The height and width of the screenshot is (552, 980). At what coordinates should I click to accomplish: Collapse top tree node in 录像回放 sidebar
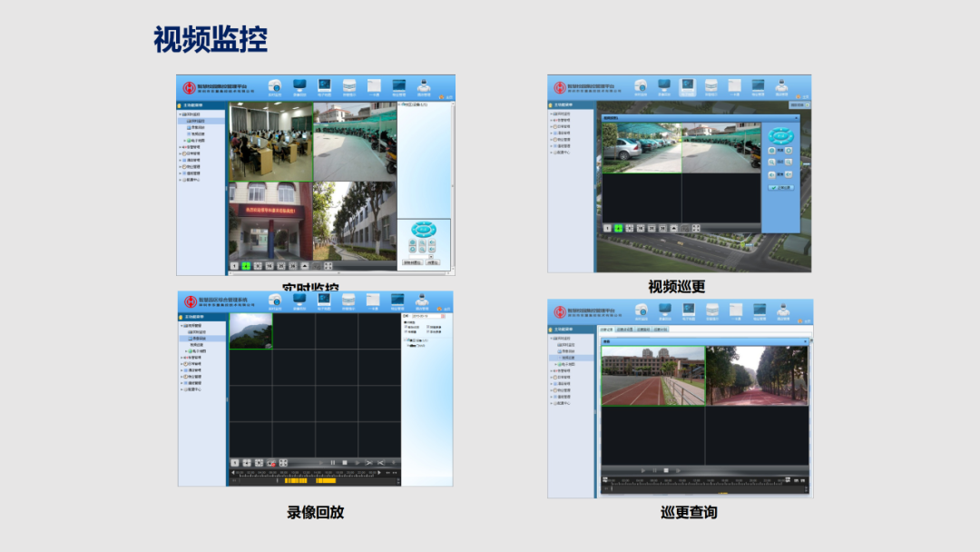click(x=181, y=326)
